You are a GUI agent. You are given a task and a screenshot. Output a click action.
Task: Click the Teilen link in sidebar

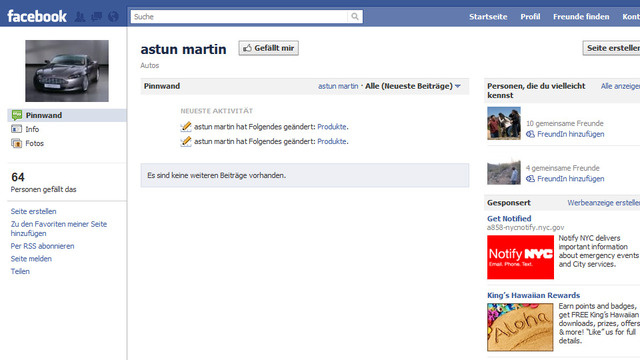point(20,271)
